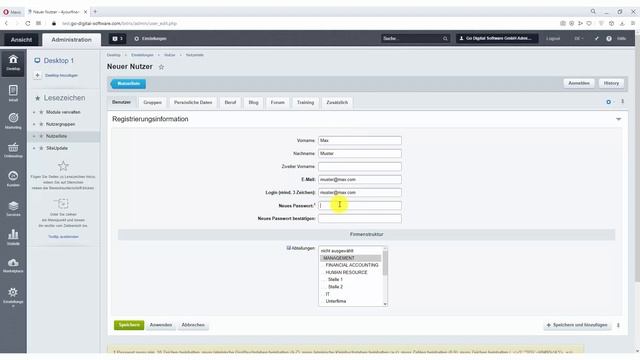Open Einstellungen gear link in top bar
The image size is (640, 360).
coord(150,39)
